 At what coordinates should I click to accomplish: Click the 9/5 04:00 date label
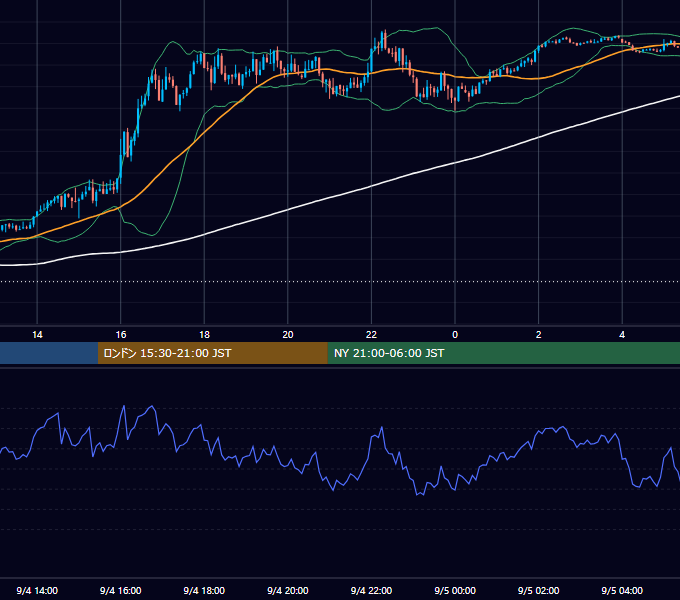click(x=622, y=590)
